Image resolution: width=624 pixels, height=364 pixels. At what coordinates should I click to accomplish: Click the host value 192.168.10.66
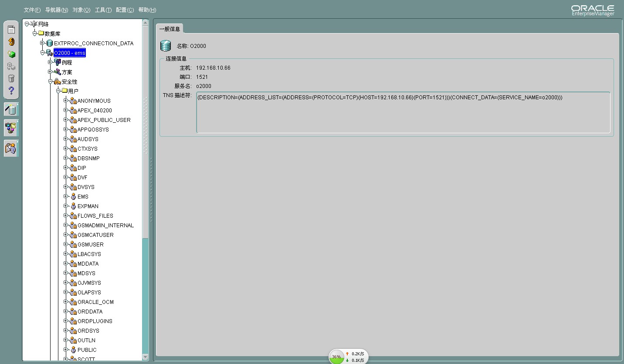pos(213,68)
